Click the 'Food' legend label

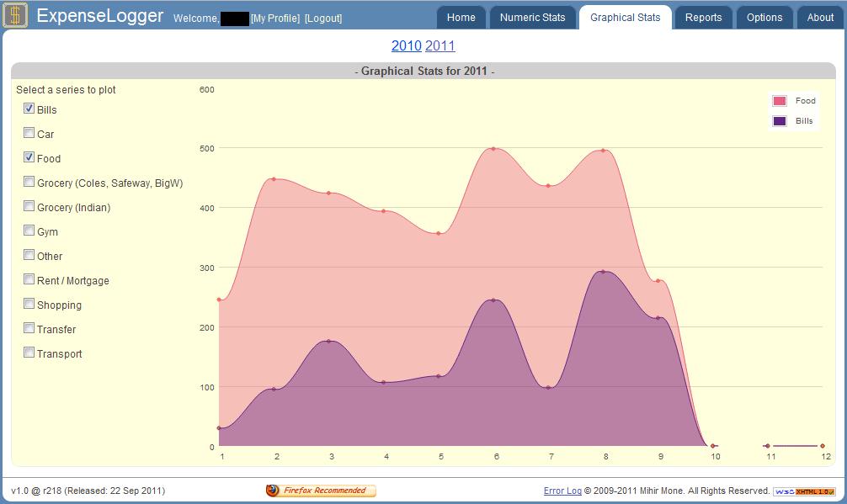pyautogui.click(x=806, y=101)
